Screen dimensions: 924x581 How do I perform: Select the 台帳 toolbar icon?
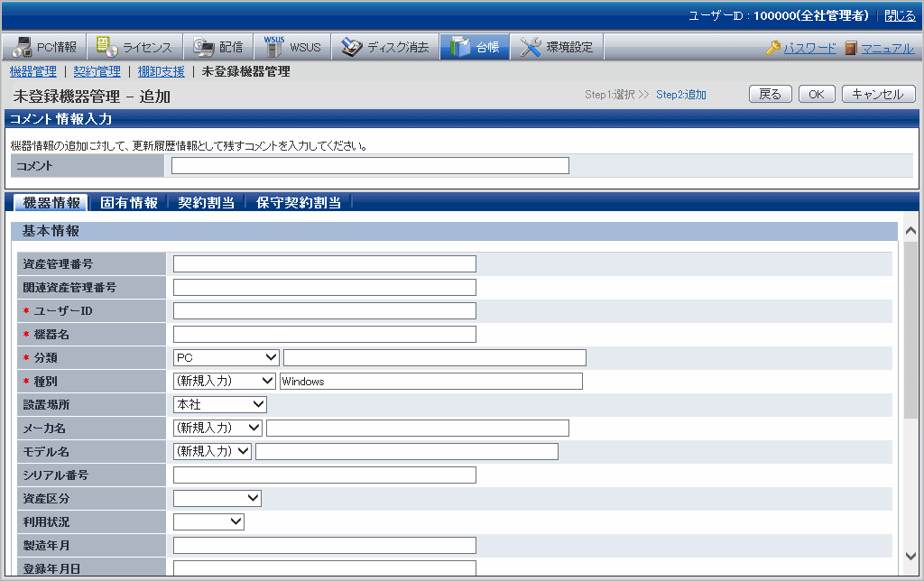(460, 47)
